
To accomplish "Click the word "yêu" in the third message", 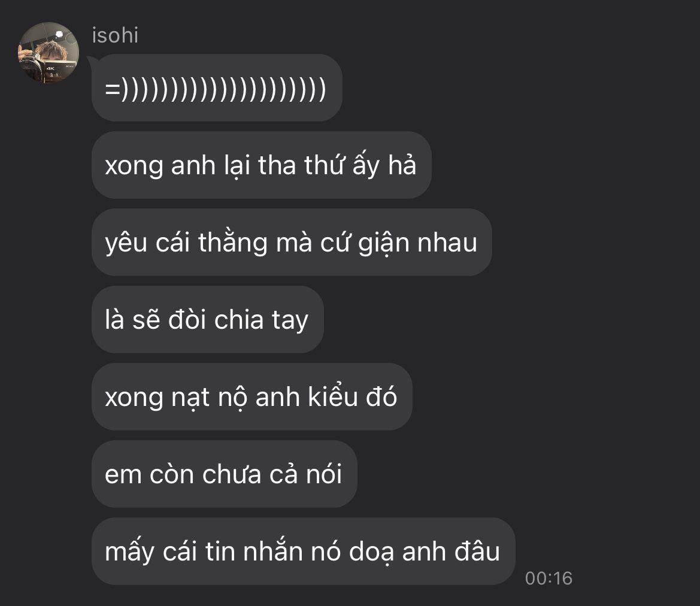I will click(126, 243).
